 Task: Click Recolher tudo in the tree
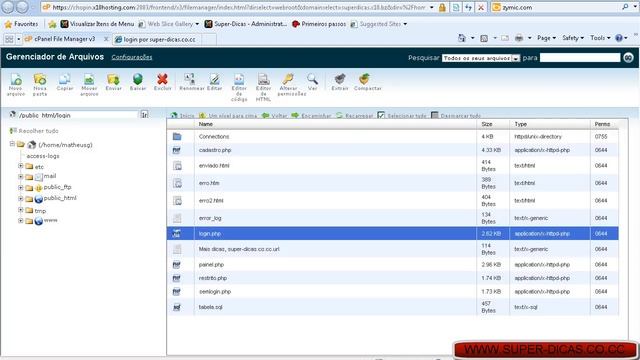click(34, 131)
